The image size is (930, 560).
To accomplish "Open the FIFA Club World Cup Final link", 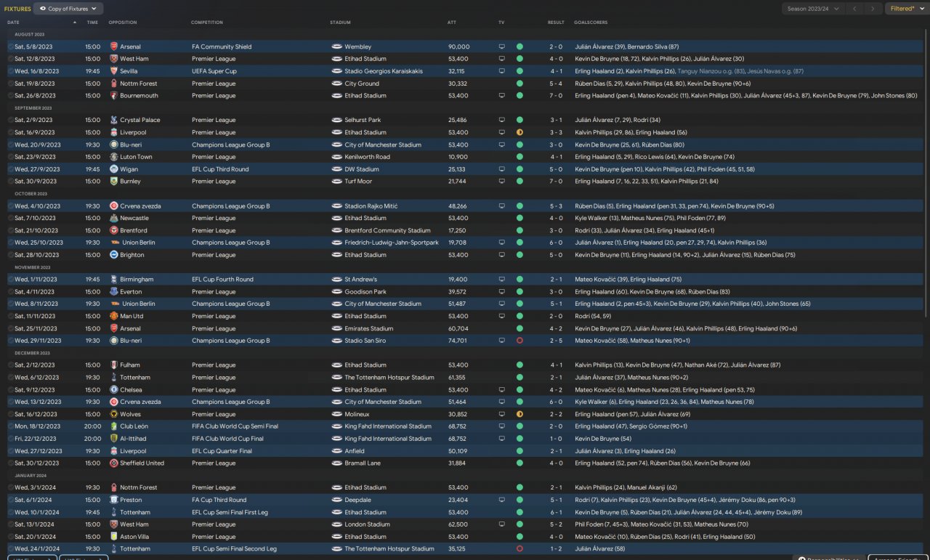I will (x=227, y=439).
